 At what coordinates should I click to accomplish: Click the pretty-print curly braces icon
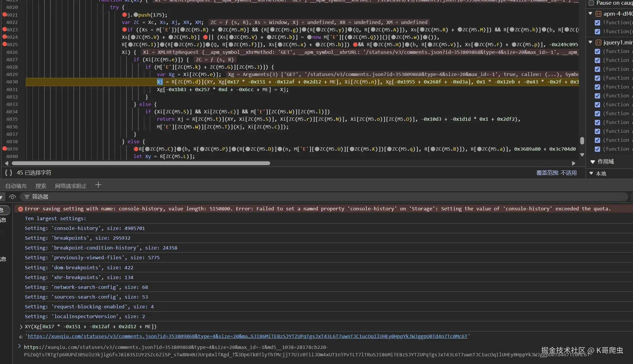pyautogui.click(x=9, y=173)
